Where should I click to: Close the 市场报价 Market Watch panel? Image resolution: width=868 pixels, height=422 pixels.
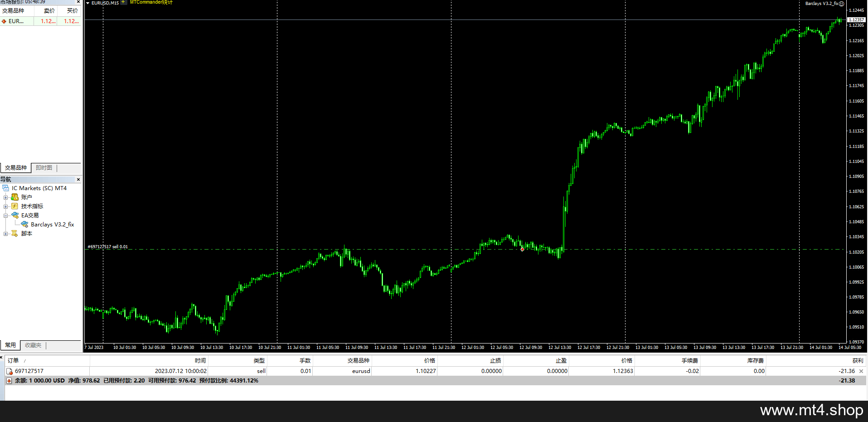pos(78,2)
